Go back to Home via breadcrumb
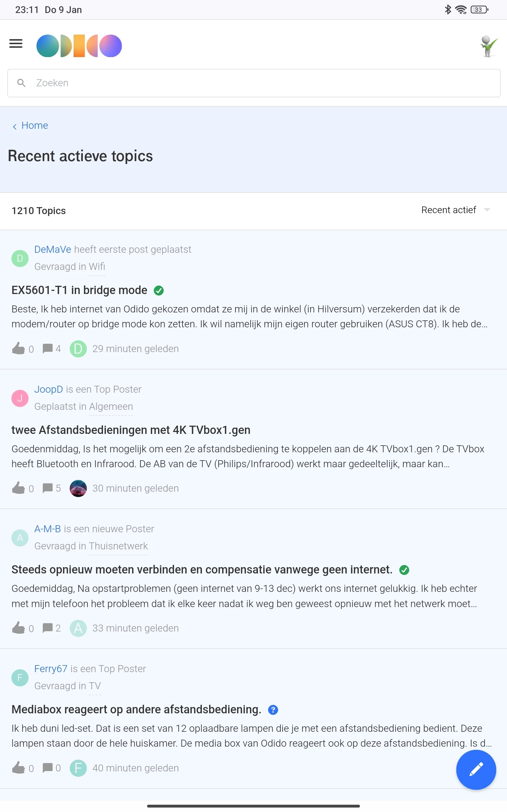Viewport: 507px width, 812px height. (x=35, y=126)
